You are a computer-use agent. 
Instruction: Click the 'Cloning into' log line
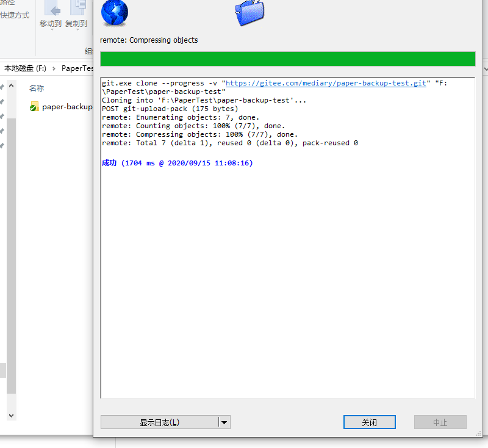point(204,100)
